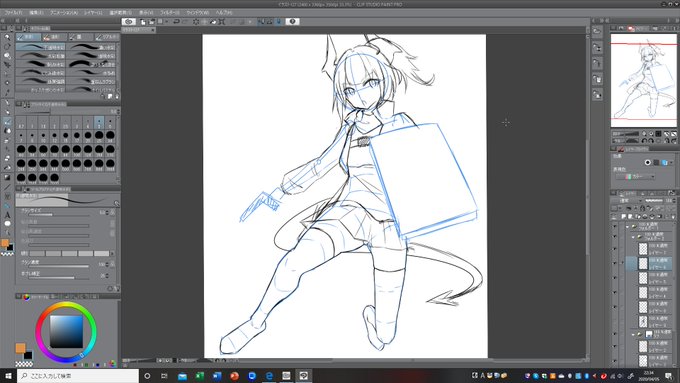Viewport: 680px width, 383px height.
Task: Select the 水多め brush sub tool
Action: click(92, 72)
